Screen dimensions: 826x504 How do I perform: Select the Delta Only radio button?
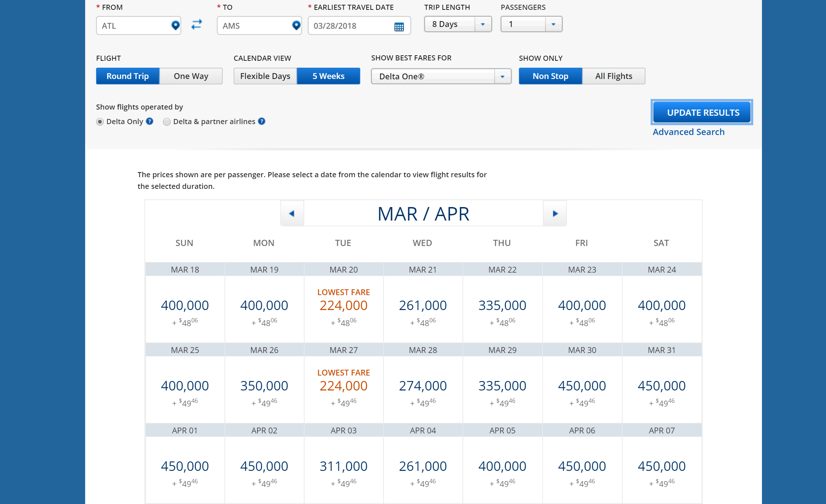[x=100, y=122]
